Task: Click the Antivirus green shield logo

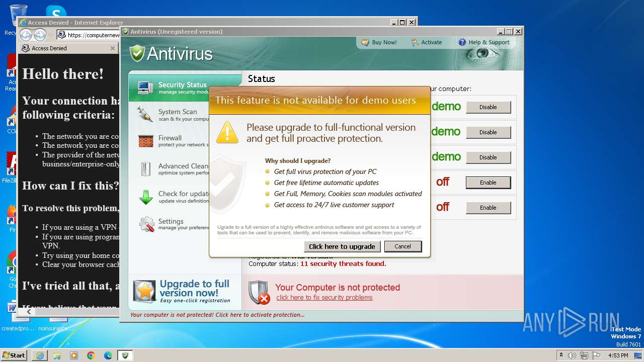Action: (x=137, y=53)
